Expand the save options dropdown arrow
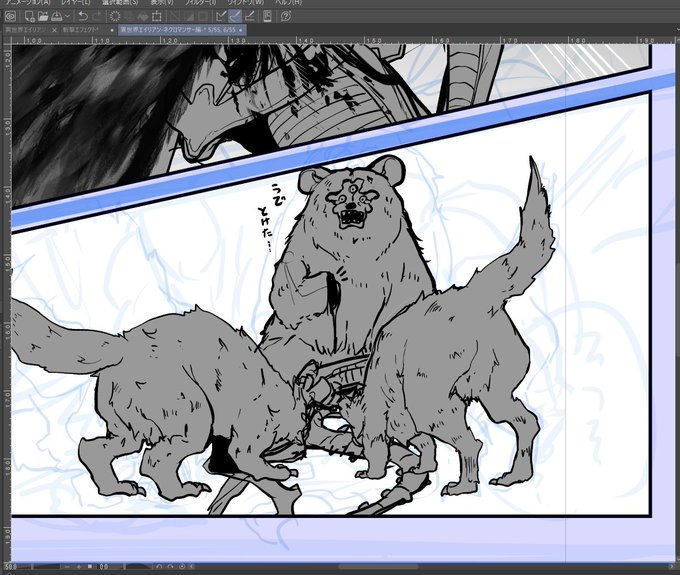 (x=67, y=16)
